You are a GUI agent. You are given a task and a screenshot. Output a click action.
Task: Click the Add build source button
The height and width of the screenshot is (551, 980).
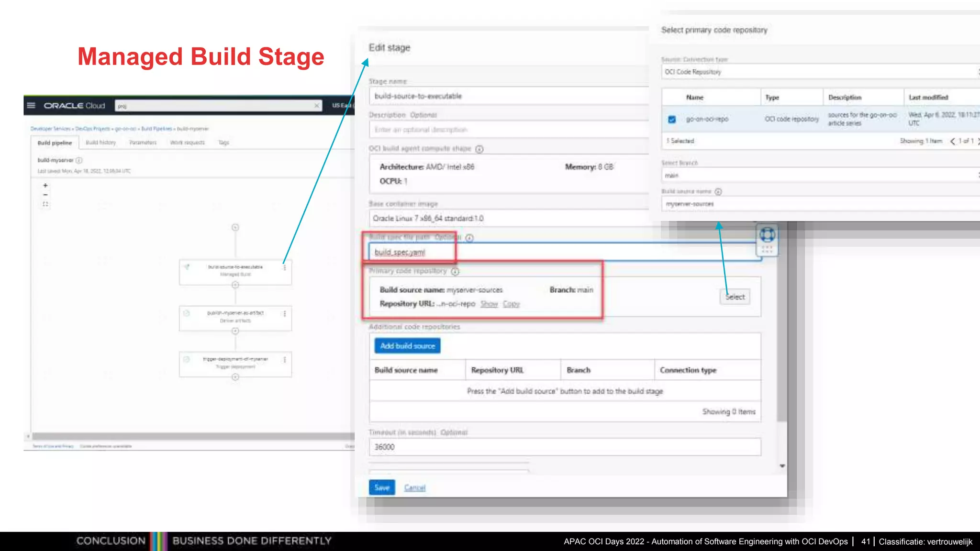407,346
